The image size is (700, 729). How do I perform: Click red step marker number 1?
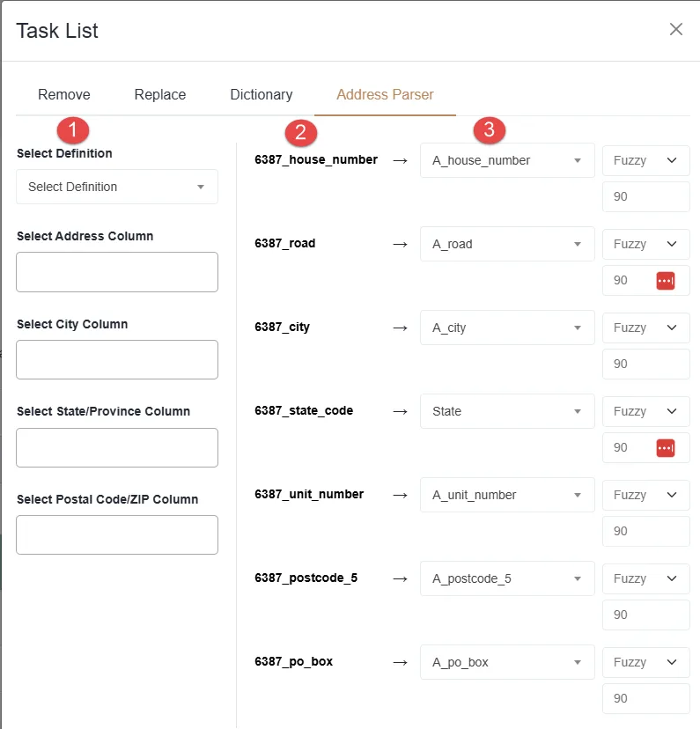point(73,130)
